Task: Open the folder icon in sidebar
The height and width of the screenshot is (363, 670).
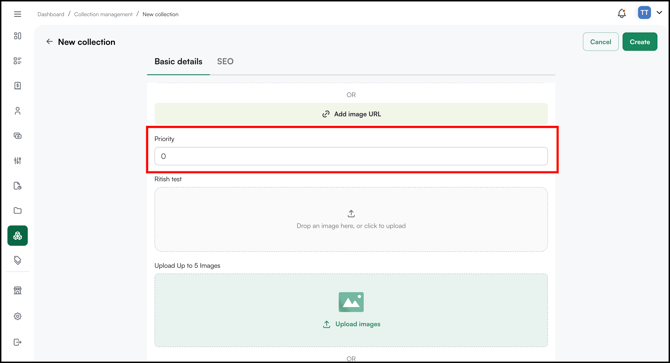Action: [18, 211]
